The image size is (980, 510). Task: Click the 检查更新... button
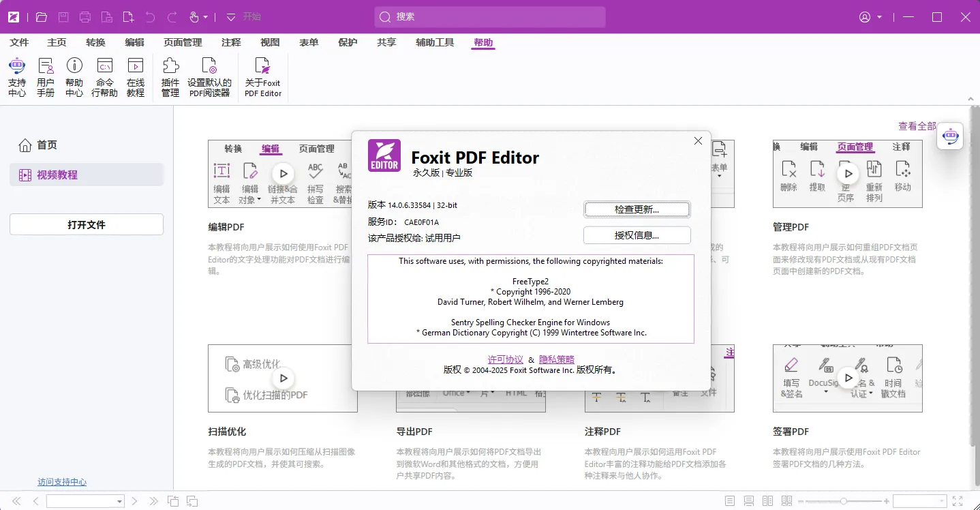point(637,209)
